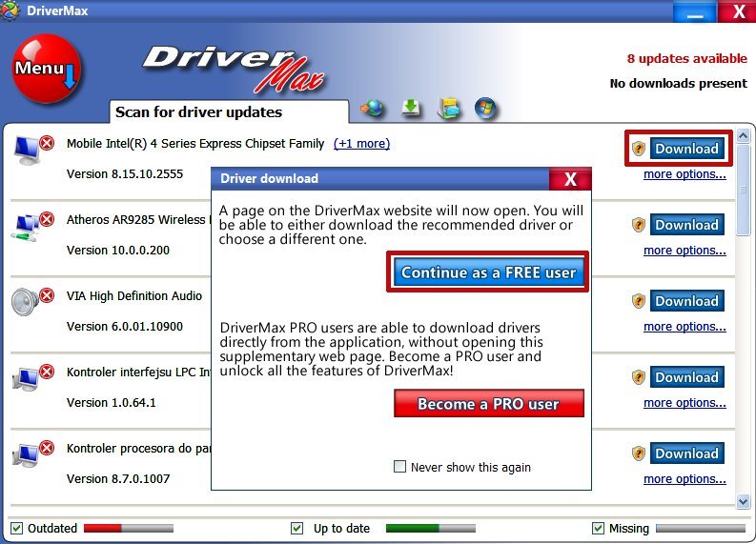Click shield icon beside Kontroler procesora Download
Screen dimensions: 756x544
pos(639,453)
